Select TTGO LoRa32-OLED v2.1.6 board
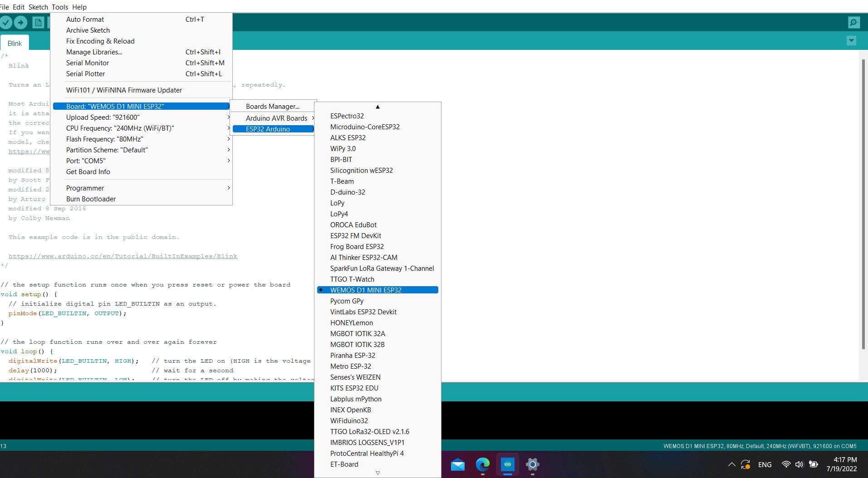This screenshot has width=868, height=478. [378, 432]
